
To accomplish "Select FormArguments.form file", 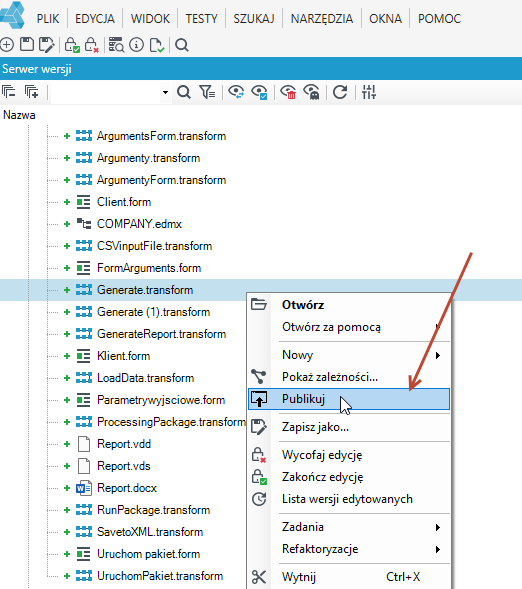I will [x=149, y=268].
